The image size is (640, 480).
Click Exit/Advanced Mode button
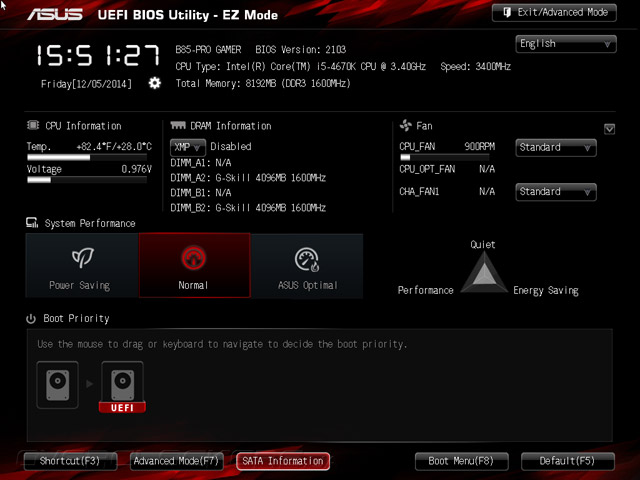(x=554, y=13)
